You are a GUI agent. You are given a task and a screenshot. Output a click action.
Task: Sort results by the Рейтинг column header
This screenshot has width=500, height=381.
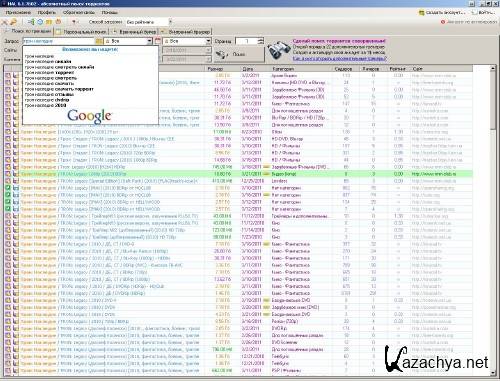click(x=398, y=69)
